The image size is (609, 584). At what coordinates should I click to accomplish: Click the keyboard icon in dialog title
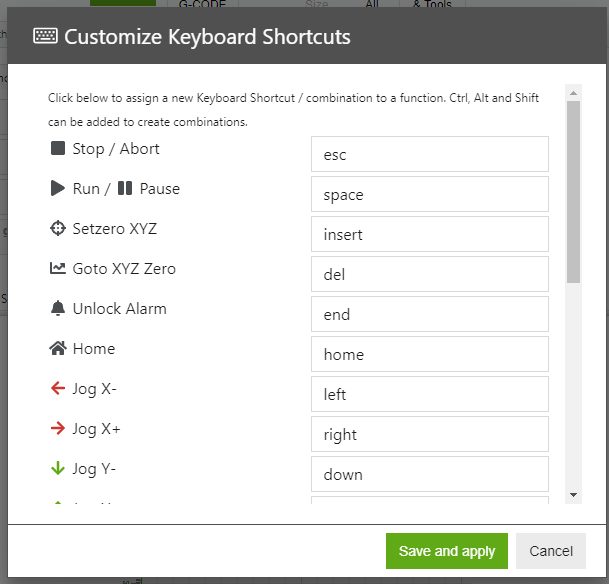click(45, 37)
